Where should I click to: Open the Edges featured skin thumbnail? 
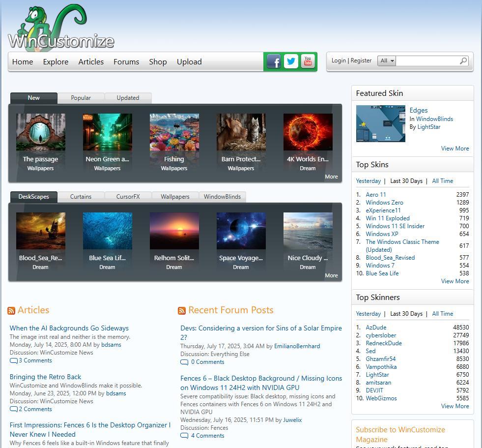[380, 123]
